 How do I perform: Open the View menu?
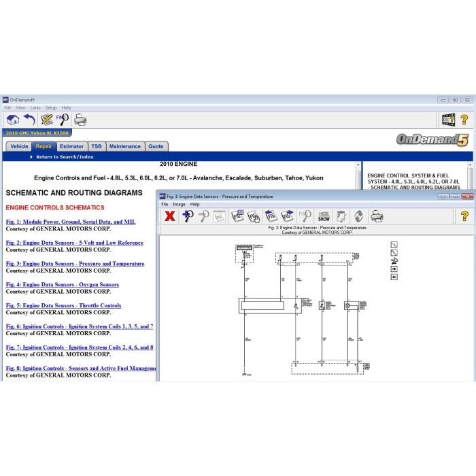20,107
